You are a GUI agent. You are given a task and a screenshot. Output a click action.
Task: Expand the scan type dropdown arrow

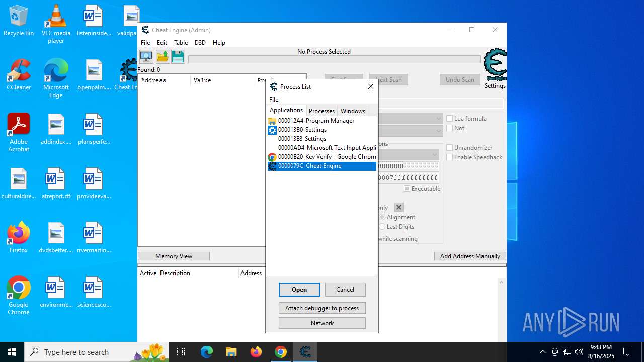(x=438, y=119)
